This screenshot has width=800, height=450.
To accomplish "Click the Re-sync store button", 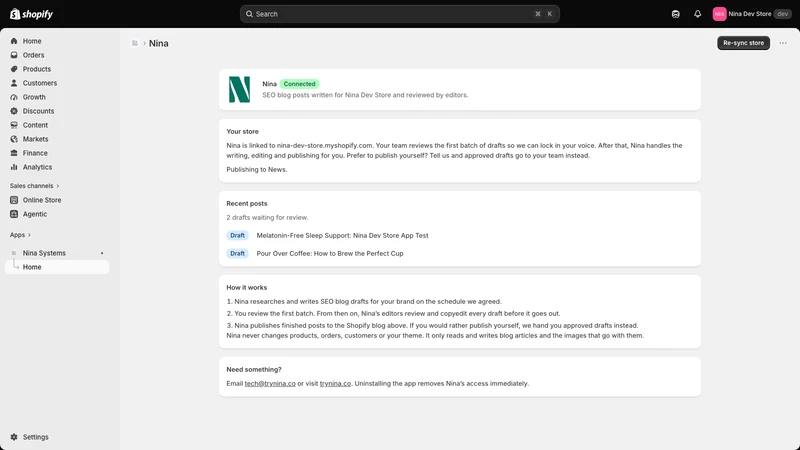I will tap(743, 43).
